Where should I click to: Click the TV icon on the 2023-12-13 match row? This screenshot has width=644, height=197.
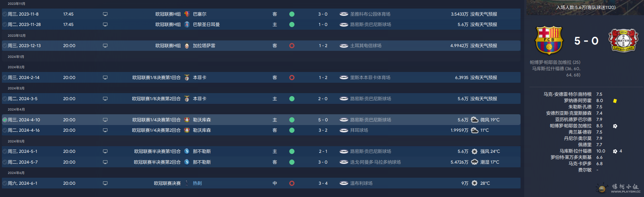[x=105, y=46]
